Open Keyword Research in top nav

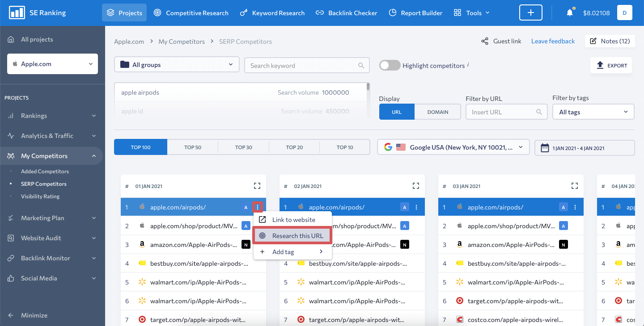point(272,13)
